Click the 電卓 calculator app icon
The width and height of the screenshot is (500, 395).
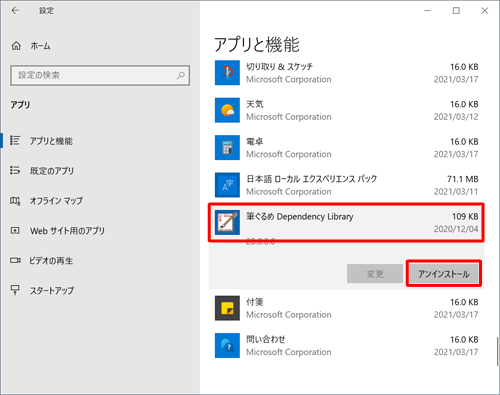227,147
